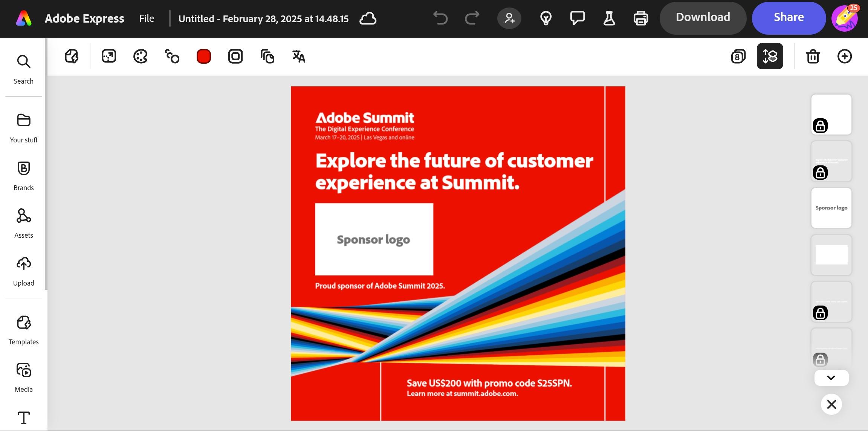Select 'Proud sponsor of Adobe Summit 2025.' text
This screenshot has width=868, height=431.
[380, 286]
